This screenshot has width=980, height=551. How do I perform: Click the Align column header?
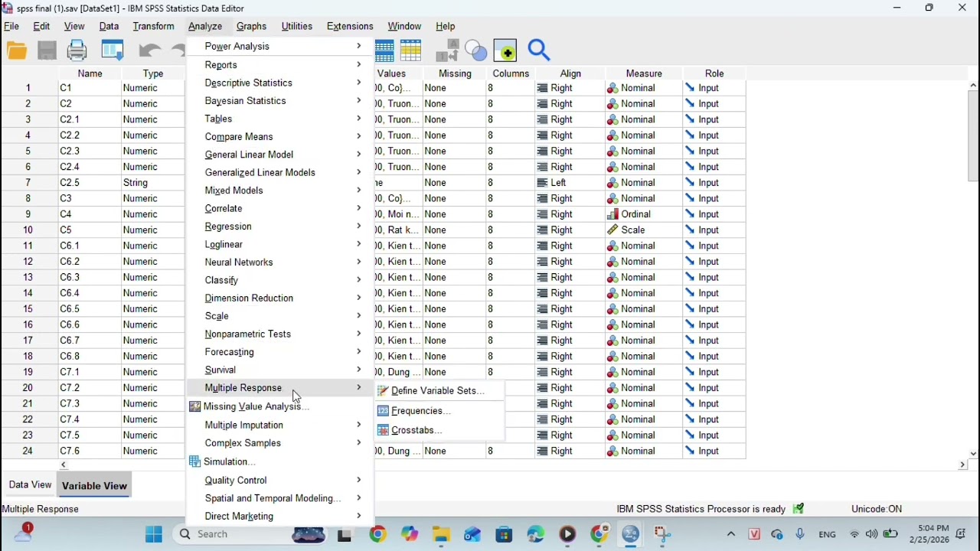[x=570, y=73]
